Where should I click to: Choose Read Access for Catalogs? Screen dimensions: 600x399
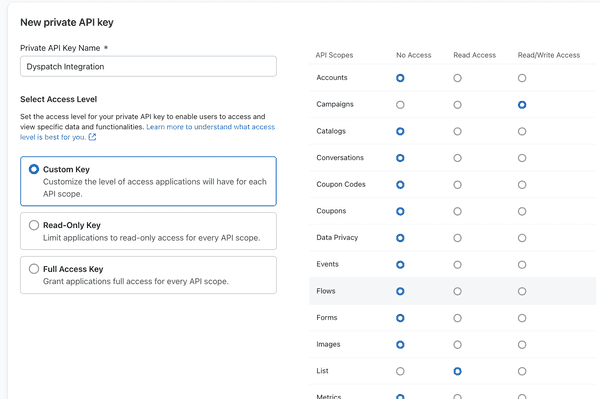457,132
